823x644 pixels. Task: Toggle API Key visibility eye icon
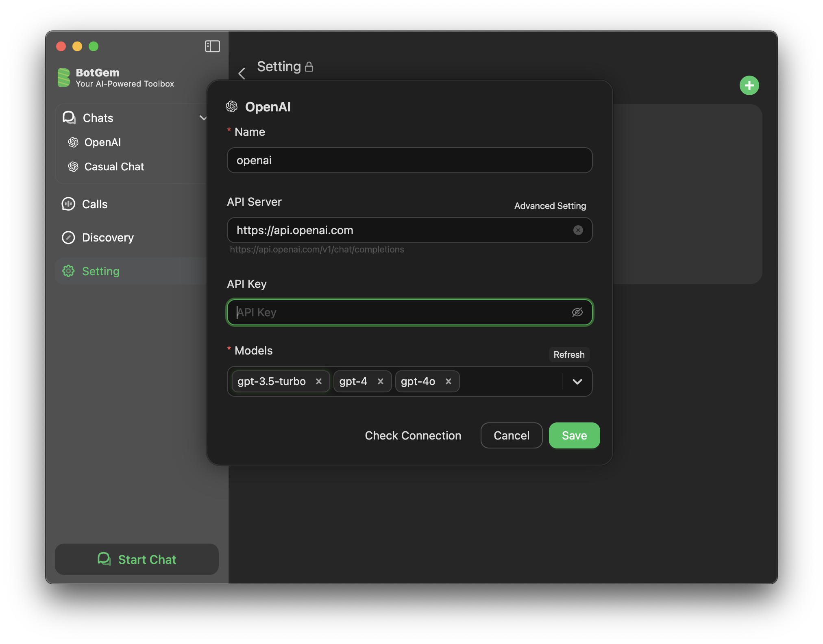click(x=577, y=312)
